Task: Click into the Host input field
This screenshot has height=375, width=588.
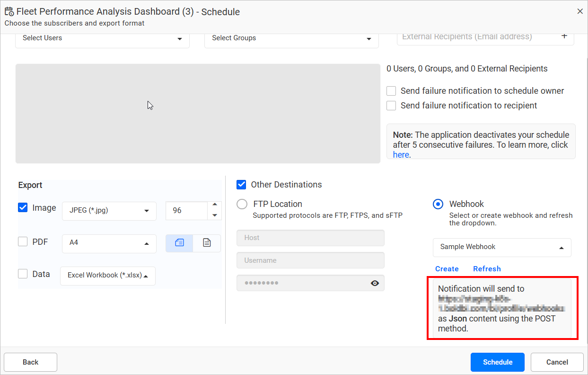Action: tap(310, 238)
